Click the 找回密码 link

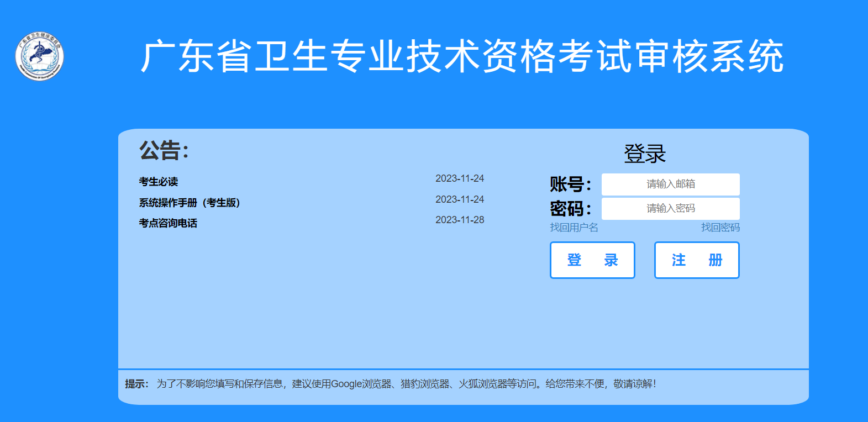[720, 228]
